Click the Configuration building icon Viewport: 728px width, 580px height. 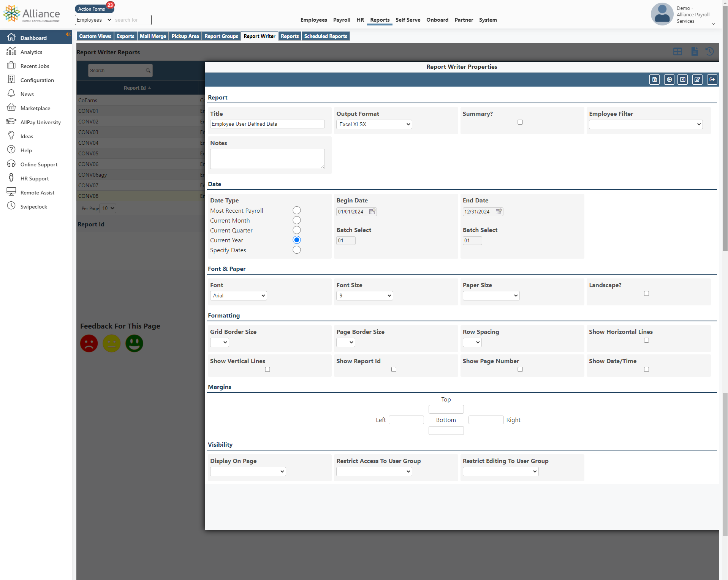click(11, 79)
